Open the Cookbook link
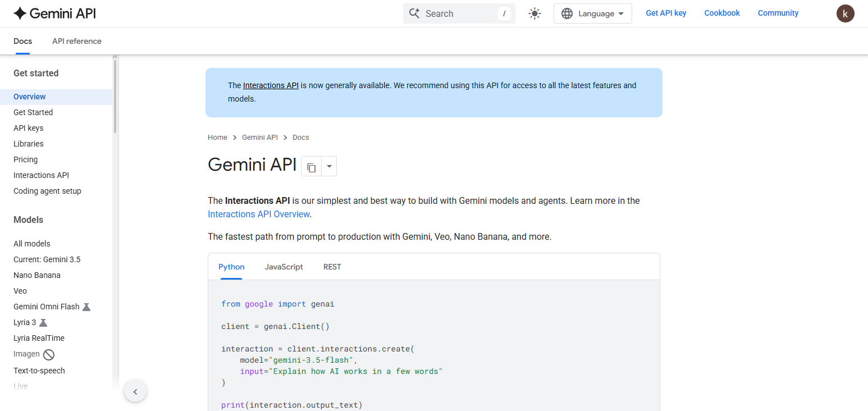 722,13
